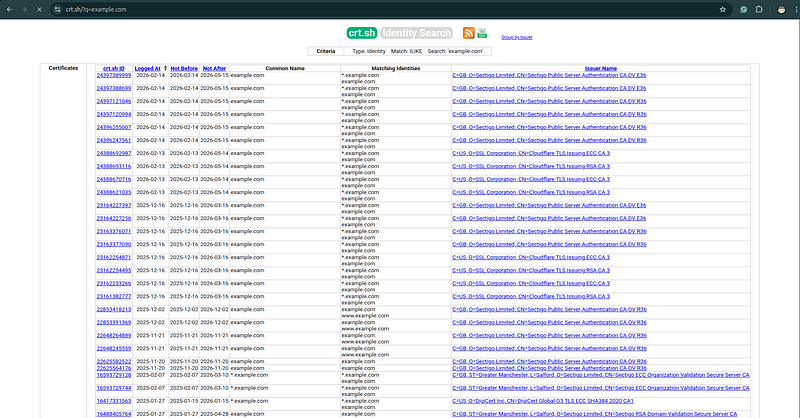Click the browser forward arrow
This screenshot has height=418, width=800.
(24, 9)
